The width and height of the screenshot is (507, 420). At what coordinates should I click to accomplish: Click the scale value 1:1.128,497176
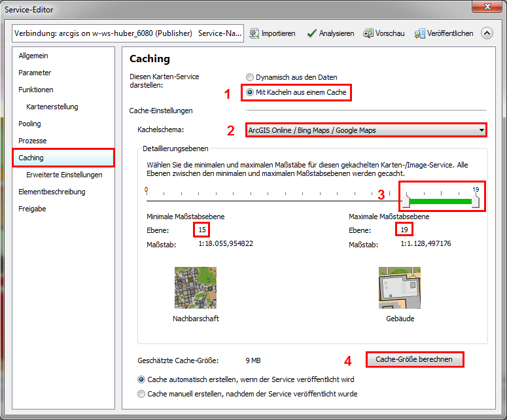pos(425,244)
